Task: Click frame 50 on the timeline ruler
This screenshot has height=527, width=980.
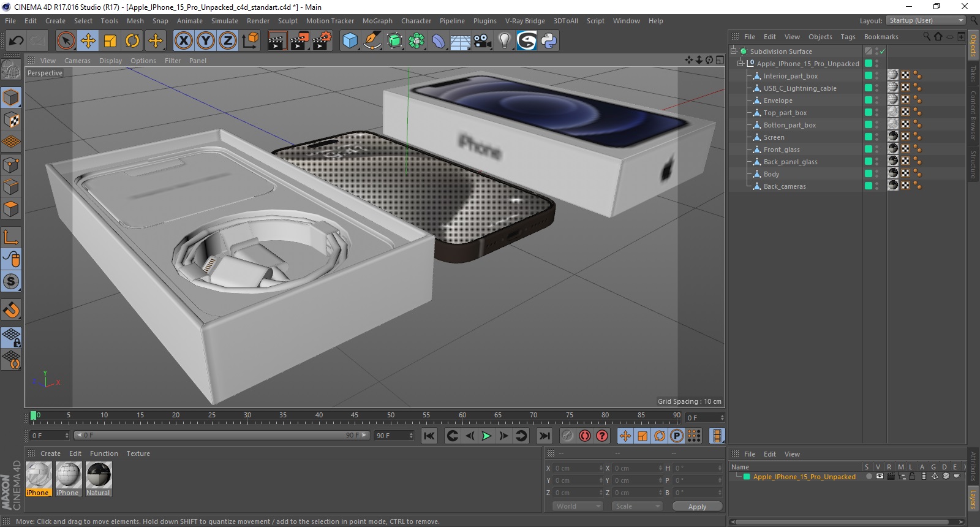Action: pyautogui.click(x=390, y=415)
